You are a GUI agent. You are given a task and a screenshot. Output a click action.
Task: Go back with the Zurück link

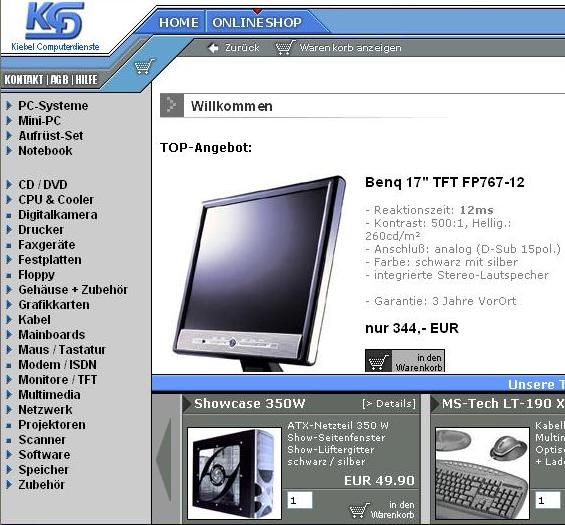tap(242, 48)
